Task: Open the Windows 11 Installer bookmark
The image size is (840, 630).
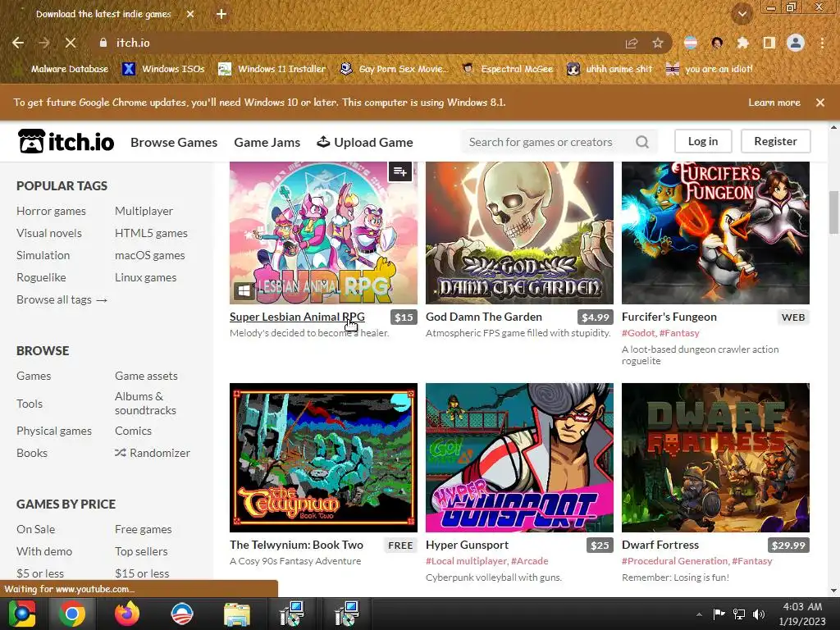Action: 272,69
